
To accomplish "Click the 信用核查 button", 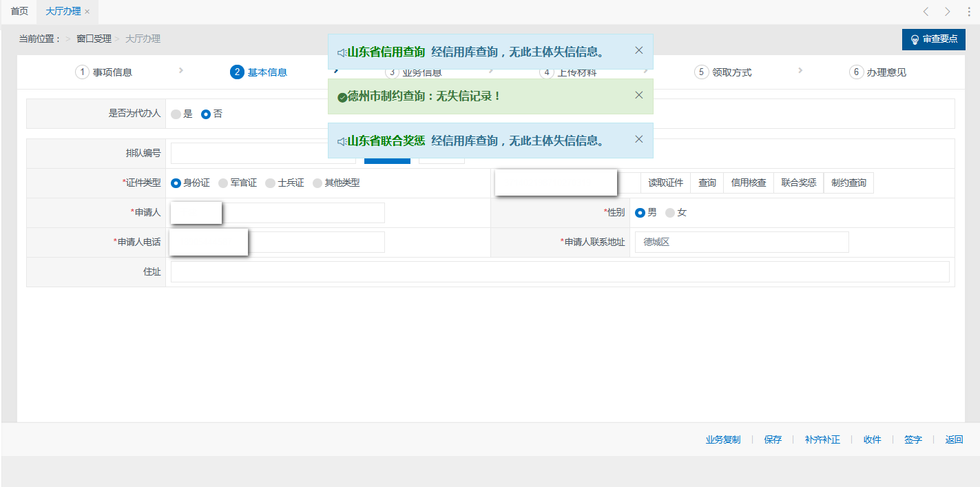I will 749,183.
